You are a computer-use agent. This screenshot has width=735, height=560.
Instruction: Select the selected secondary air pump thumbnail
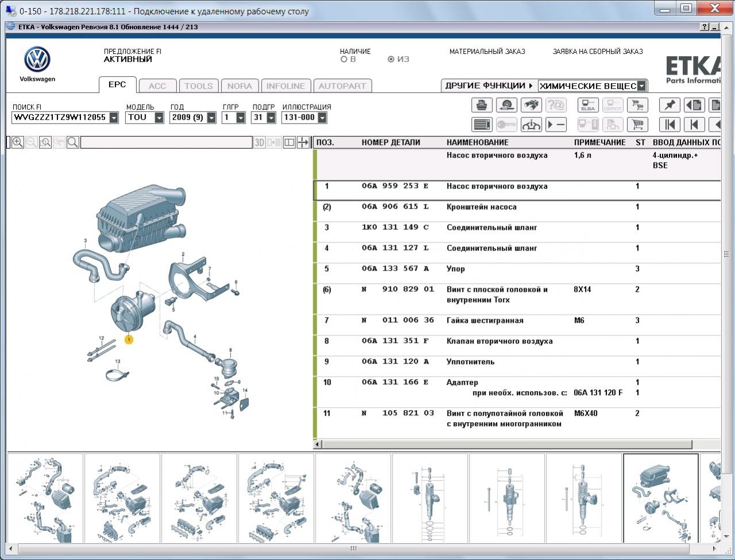(x=661, y=498)
